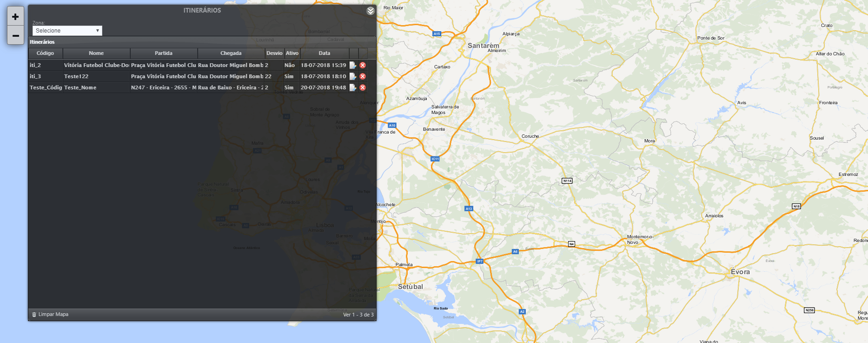Select the iti_3 code cell
This screenshot has width=868, height=343.
(x=46, y=76)
